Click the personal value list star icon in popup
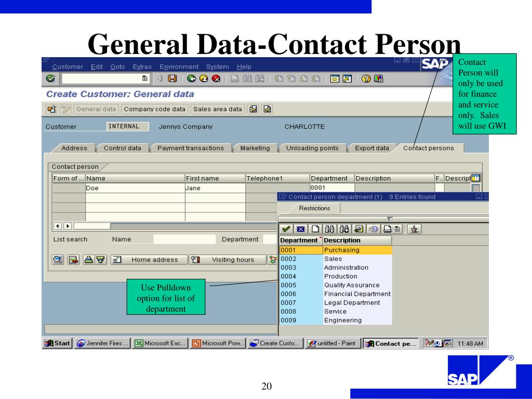Screen dimensions: 532x399 point(358,229)
